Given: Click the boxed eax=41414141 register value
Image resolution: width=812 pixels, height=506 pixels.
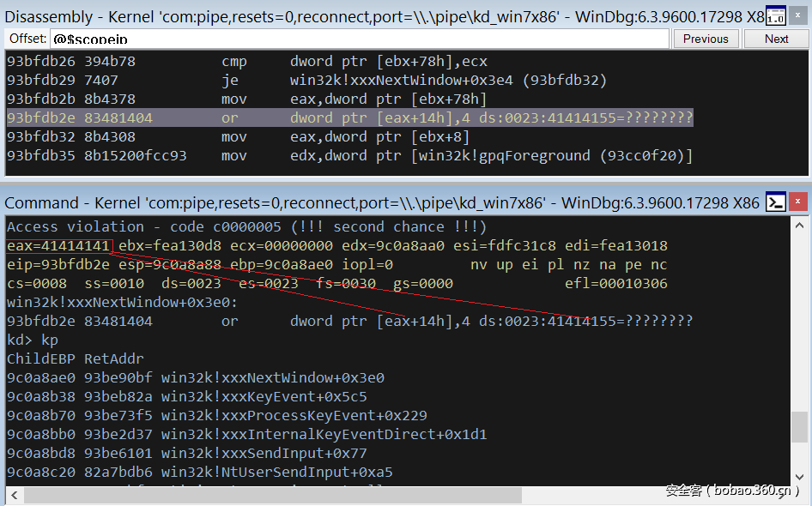Looking at the screenshot, I should point(59,246).
